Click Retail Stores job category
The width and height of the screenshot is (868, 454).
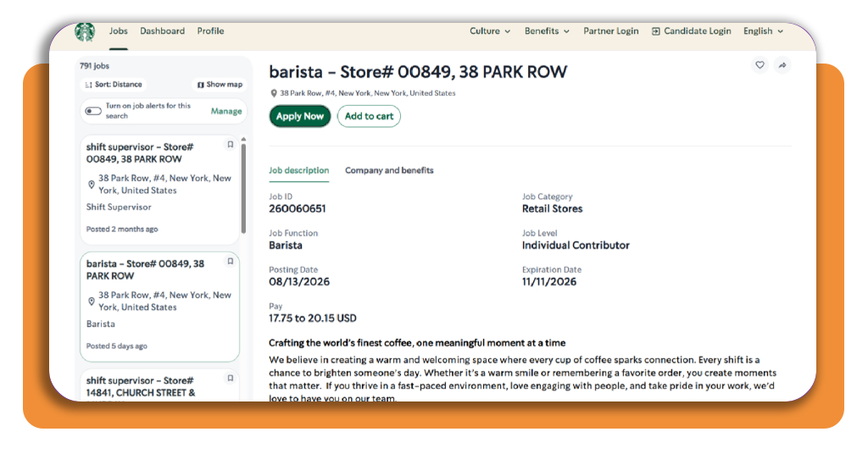(553, 209)
